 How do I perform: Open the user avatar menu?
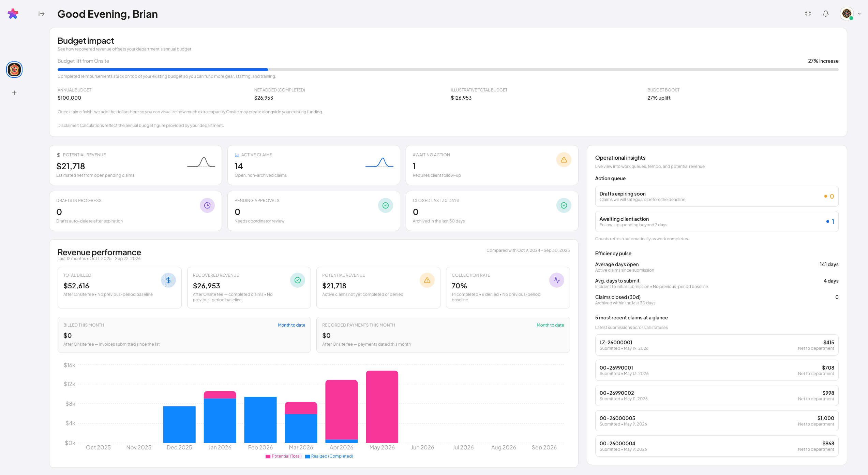pos(847,14)
